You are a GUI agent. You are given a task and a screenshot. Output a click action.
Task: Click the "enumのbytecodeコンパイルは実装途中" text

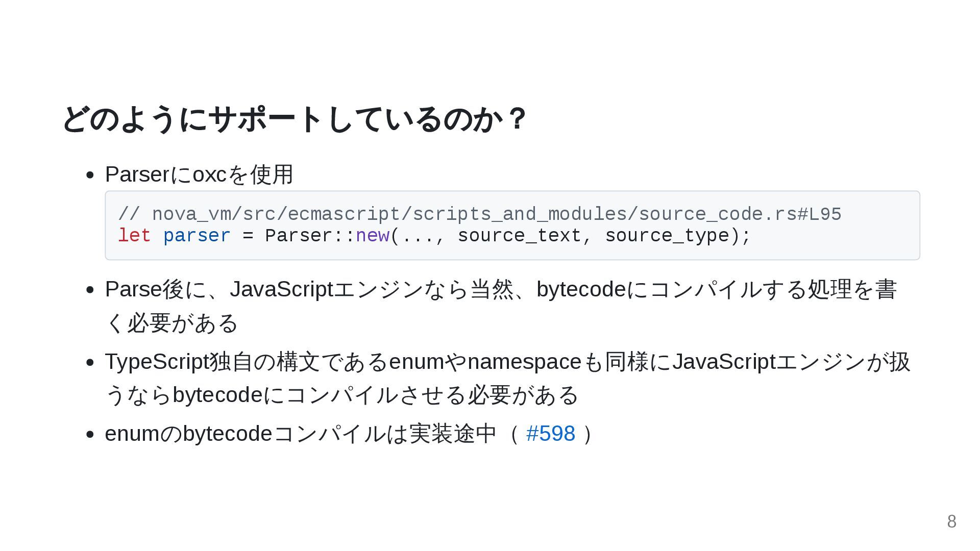300,434
